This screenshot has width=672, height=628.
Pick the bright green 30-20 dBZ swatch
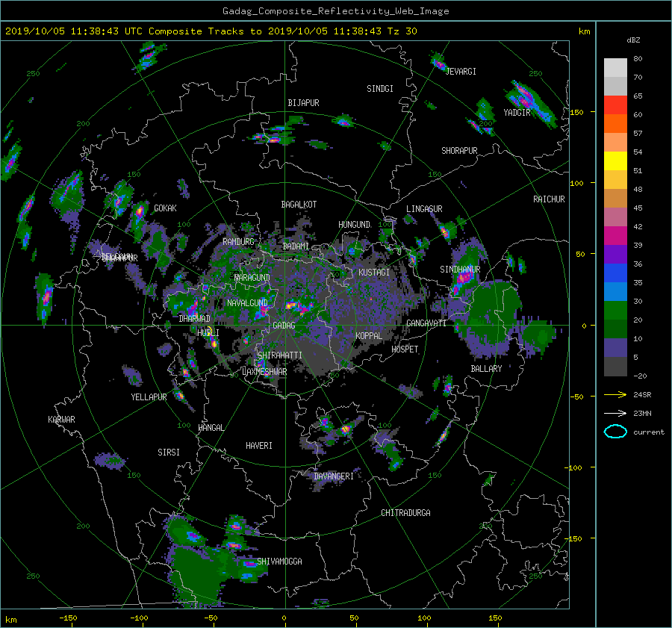coord(615,311)
